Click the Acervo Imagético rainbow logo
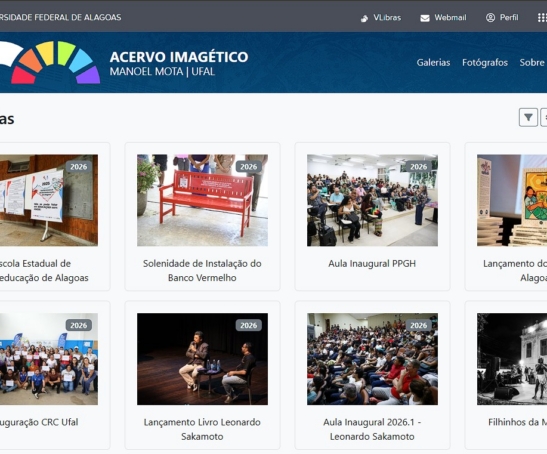 (50, 62)
